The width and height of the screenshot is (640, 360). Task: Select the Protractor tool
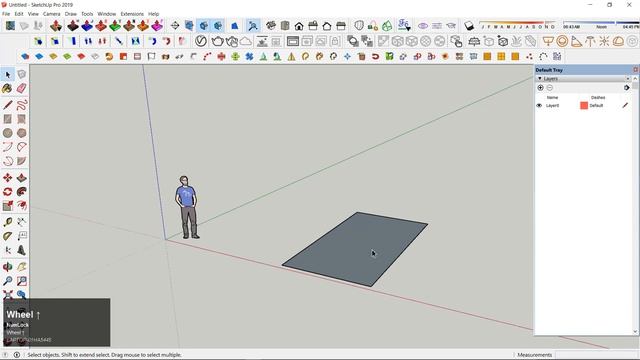(7, 236)
